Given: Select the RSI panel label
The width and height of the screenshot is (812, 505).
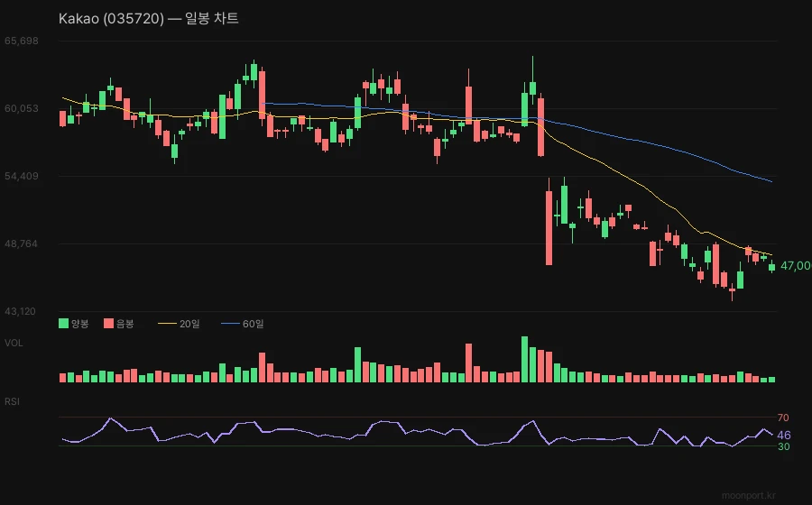Looking at the screenshot, I should (x=13, y=400).
